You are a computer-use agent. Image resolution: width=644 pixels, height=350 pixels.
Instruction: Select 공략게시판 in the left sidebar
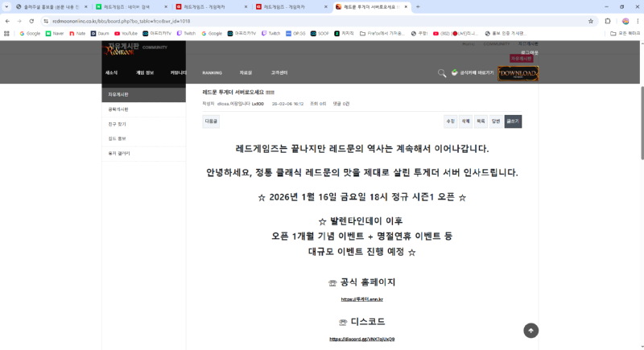pos(118,109)
